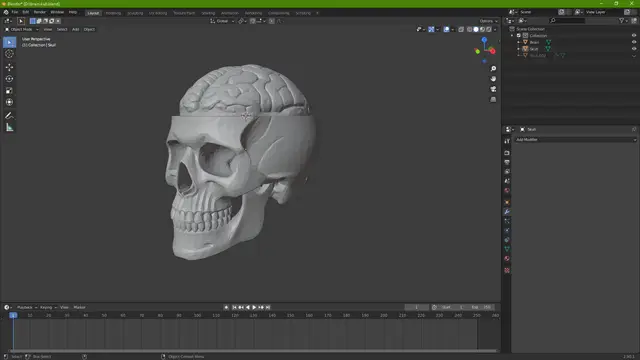This screenshot has height=360, width=640.
Task: Hide the Brain object in outliner
Action: click(x=634, y=42)
